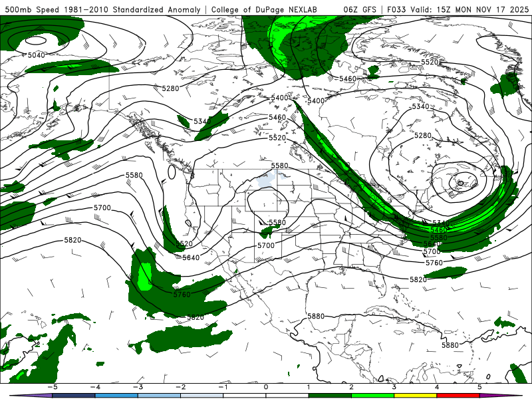Click the 5760 label off the Baja coast
This screenshot has width=532, height=399.
click(x=182, y=295)
